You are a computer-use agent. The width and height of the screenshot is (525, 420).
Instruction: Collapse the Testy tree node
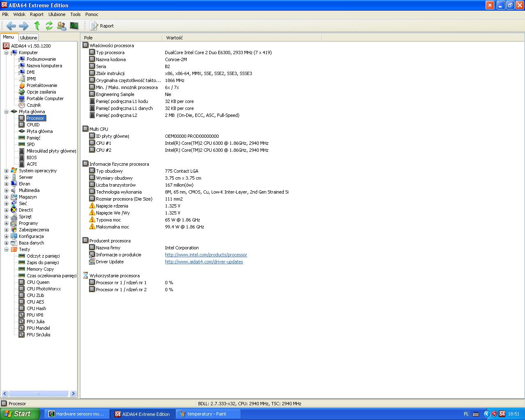click(6, 249)
